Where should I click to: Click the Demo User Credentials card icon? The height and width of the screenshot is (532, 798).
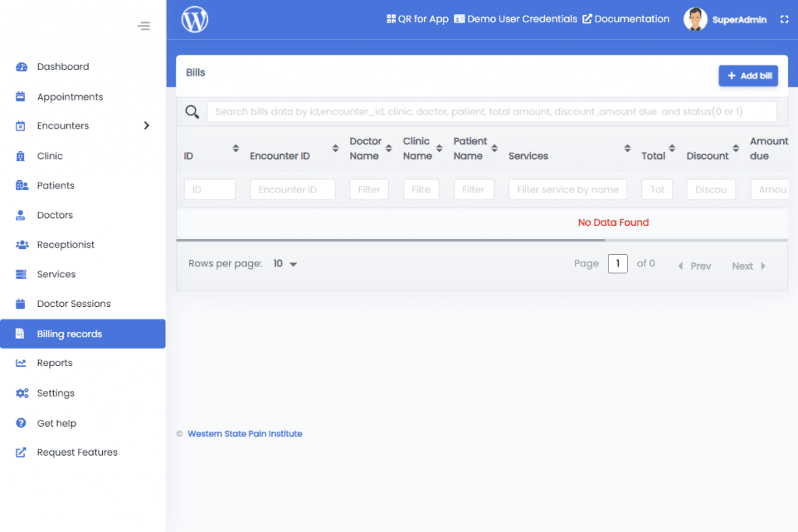click(x=460, y=19)
